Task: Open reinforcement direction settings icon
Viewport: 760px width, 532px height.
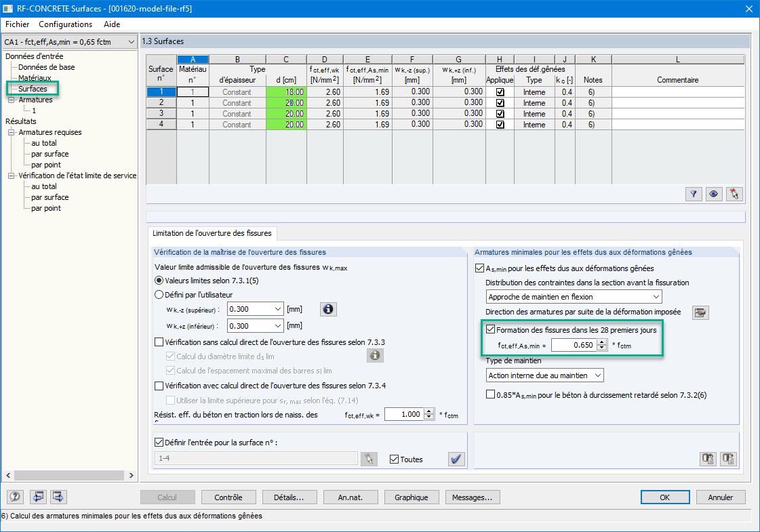Action: 700,312
